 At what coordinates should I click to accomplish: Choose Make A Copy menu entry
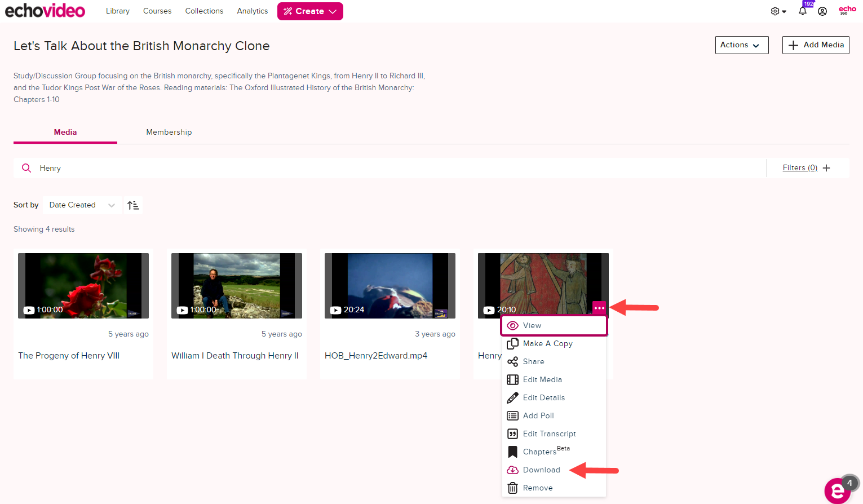click(x=554, y=343)
